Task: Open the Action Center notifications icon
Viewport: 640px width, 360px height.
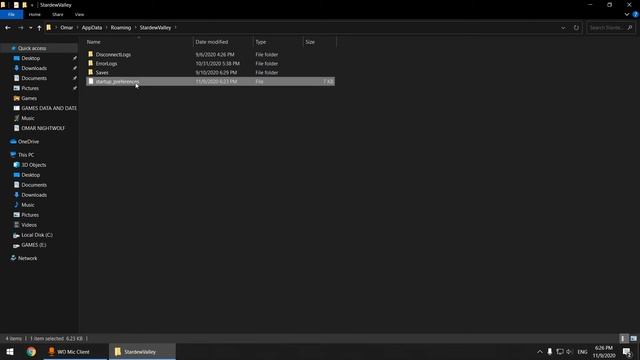Action: coord(627,351)
